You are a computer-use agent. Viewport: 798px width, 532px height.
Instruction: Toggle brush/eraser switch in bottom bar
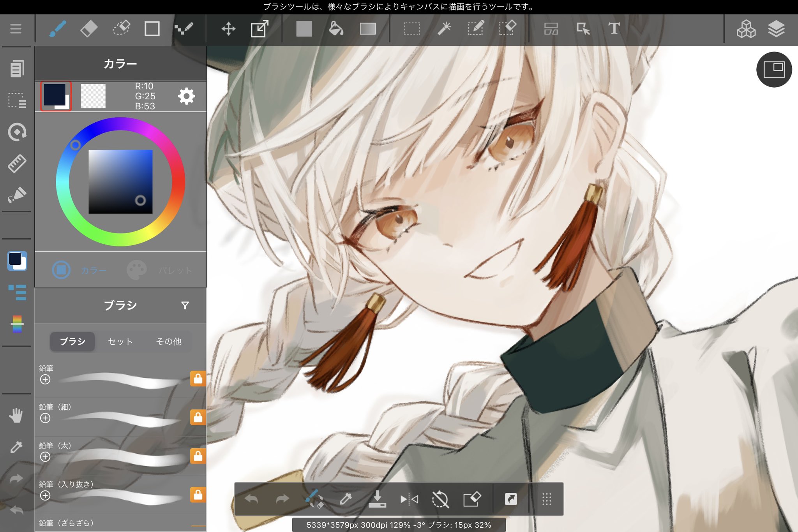click(314, 499)
